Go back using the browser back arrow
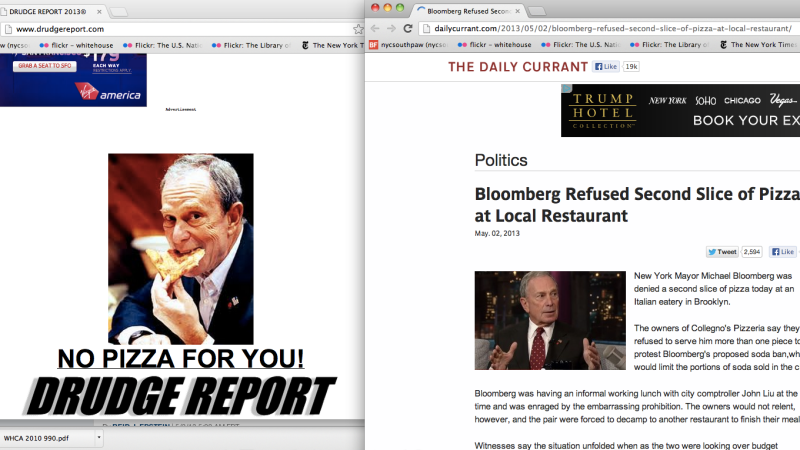800x450 pixels. (x=375, y=29)
